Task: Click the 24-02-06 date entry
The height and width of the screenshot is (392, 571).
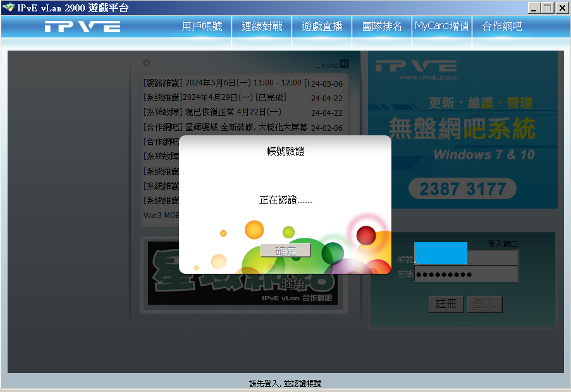Action: point(327,128)
